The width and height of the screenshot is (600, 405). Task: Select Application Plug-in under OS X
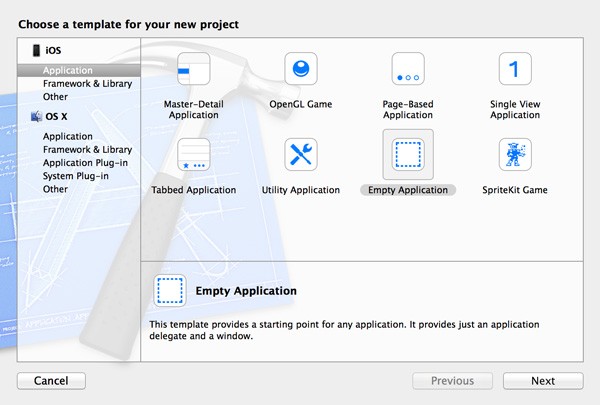pos(85,163)
